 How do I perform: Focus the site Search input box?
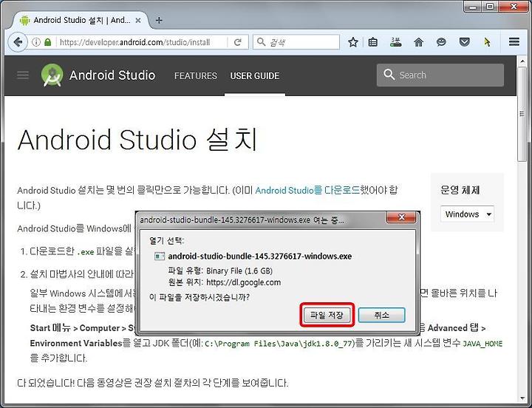tap(440, 75)
